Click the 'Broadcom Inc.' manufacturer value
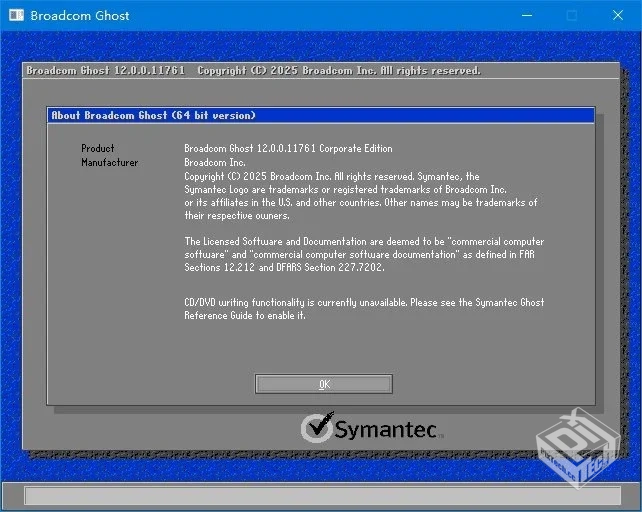 tap(215, 163)
